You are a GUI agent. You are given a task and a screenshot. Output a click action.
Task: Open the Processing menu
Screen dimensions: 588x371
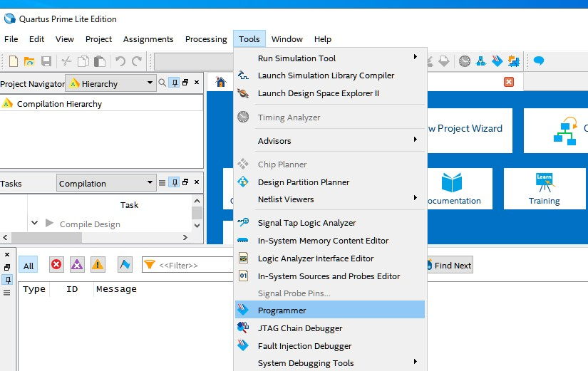click(x=206, y=39)
